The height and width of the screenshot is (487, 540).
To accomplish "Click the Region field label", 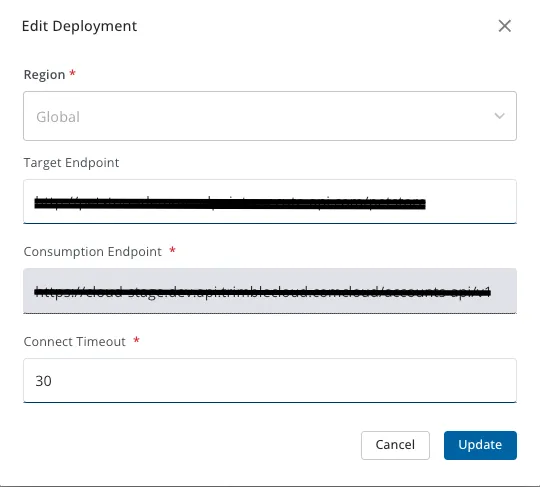I will coord(44,75).
